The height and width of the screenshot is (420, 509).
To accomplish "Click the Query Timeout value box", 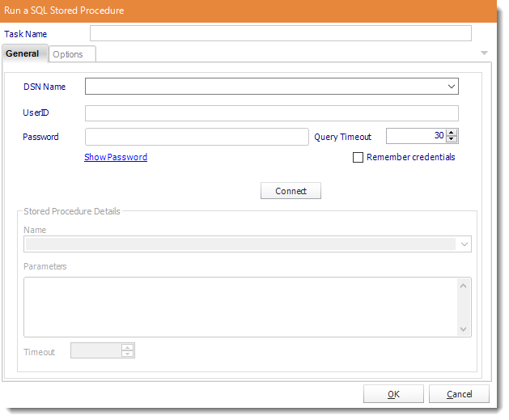I will 416,136.
